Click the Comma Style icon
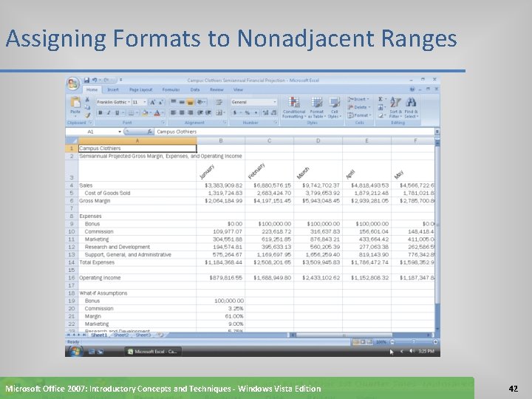Image resolution: width=532 pixels, height=399 pixels. pyautogui.click(x=256, y=112)
